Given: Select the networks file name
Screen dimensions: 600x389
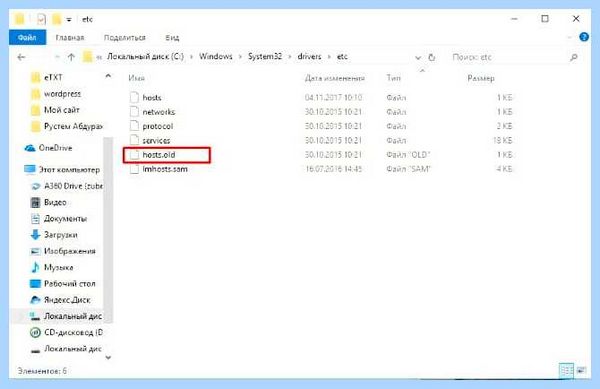Looking at the screenshot, I should pos(159,112).
